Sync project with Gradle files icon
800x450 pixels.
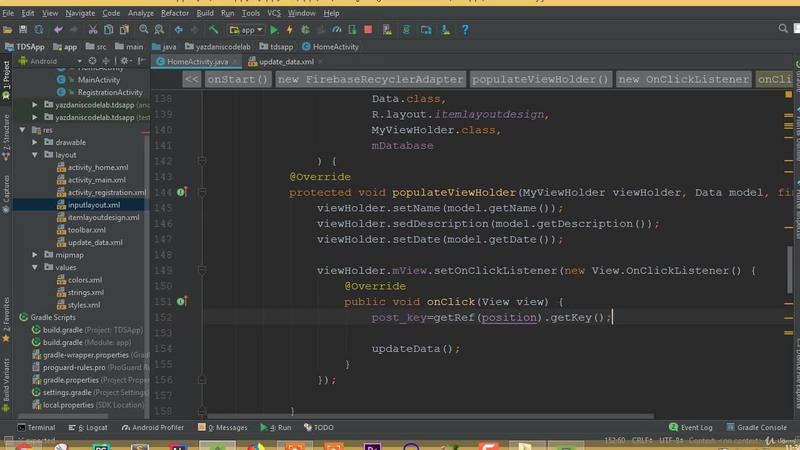point(406,30)
